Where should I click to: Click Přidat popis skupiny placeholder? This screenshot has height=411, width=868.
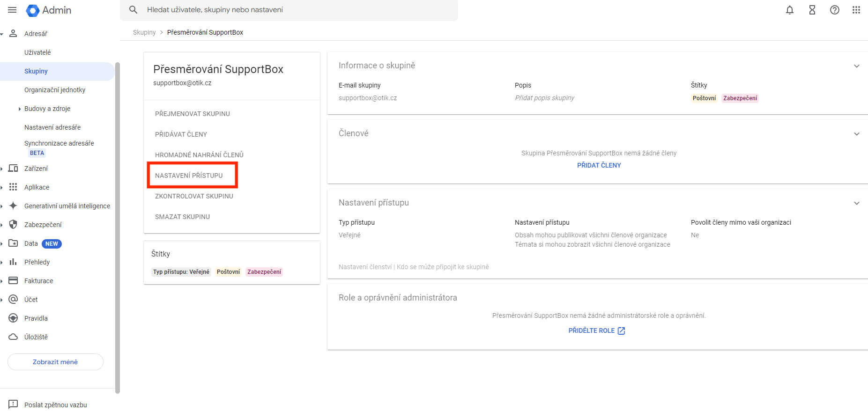pos(544,98)
